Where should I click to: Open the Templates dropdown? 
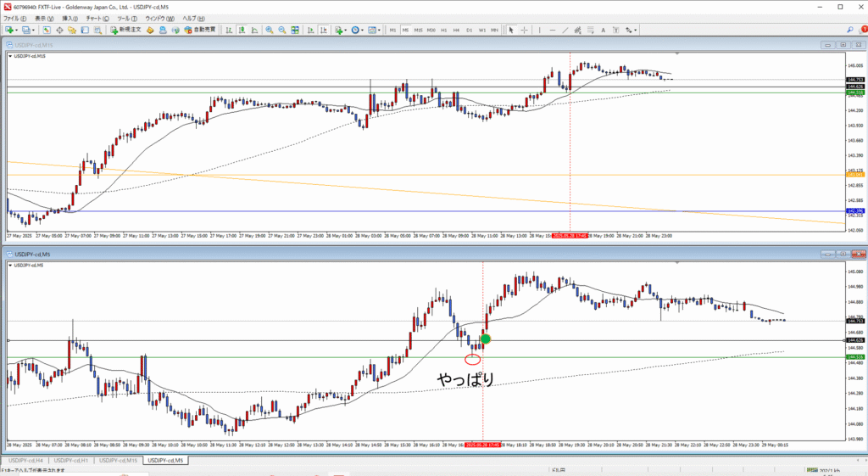coord(374,30)
